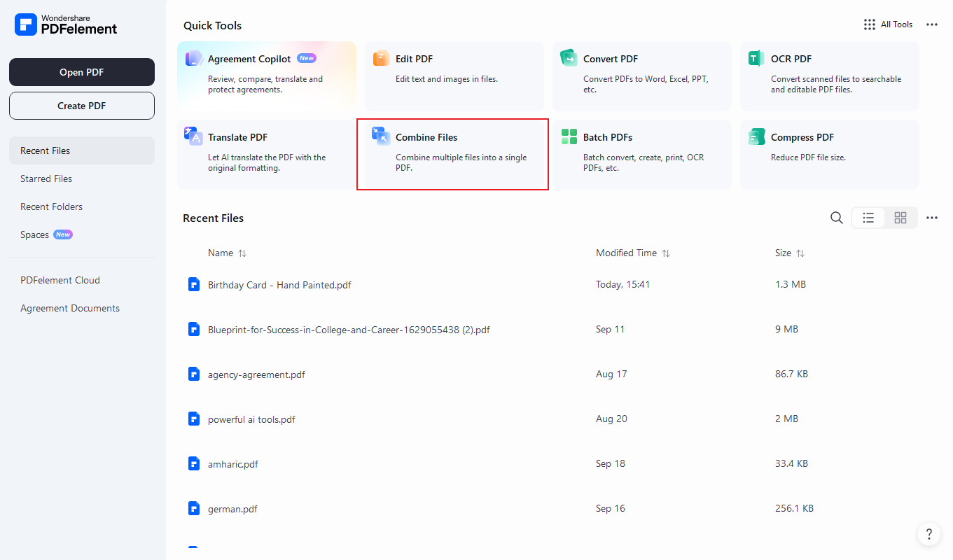Click the 256.1 KB size value
The image size is (953, 560).
794,508
